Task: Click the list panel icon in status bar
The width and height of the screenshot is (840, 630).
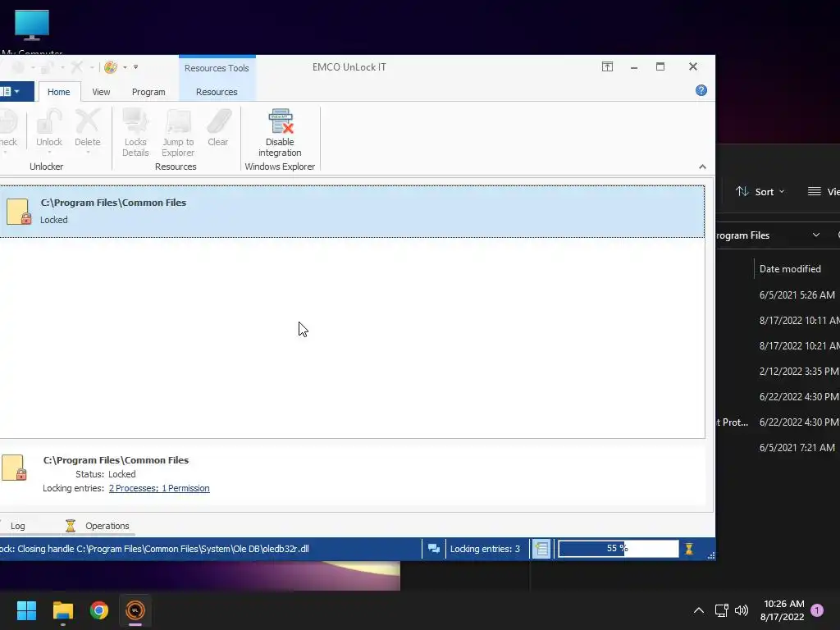Action: click(541, 549)
